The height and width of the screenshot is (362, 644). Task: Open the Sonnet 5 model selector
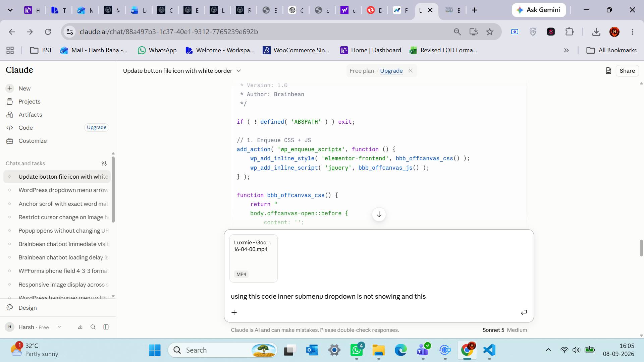point(493,330)
